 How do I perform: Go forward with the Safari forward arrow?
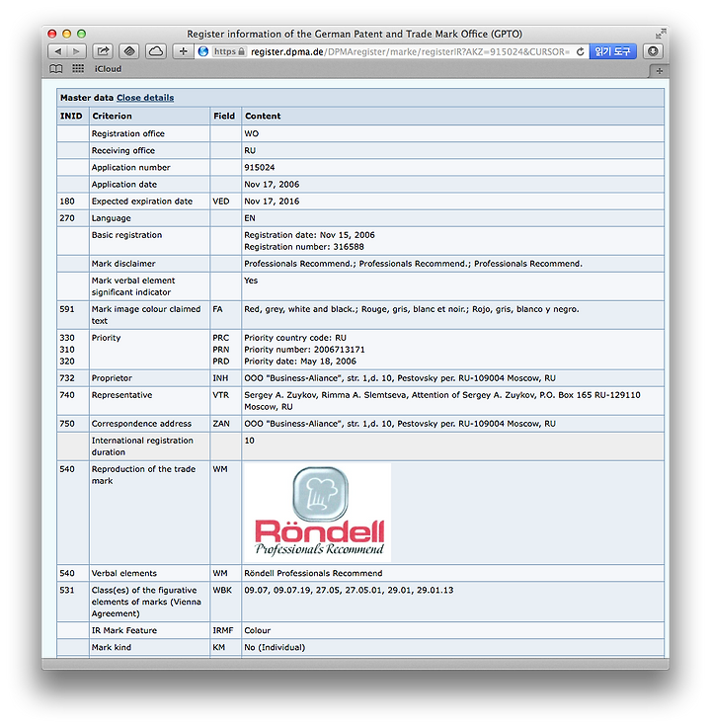click(77, 51)
